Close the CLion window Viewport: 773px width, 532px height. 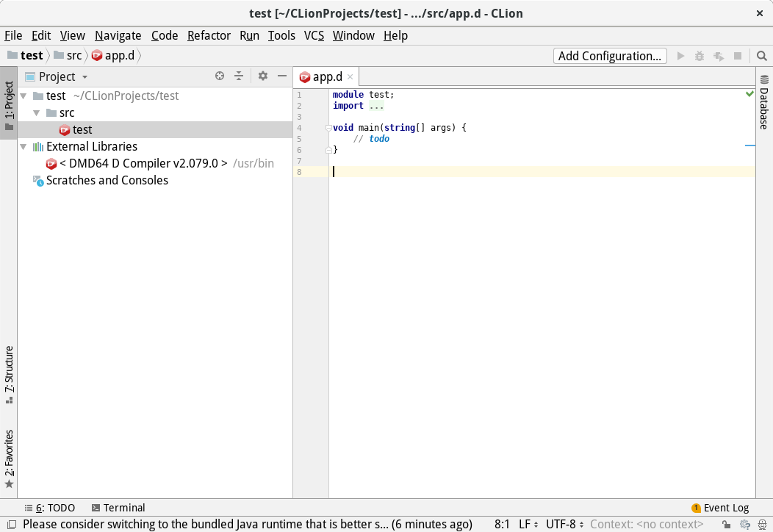[760, 13]
